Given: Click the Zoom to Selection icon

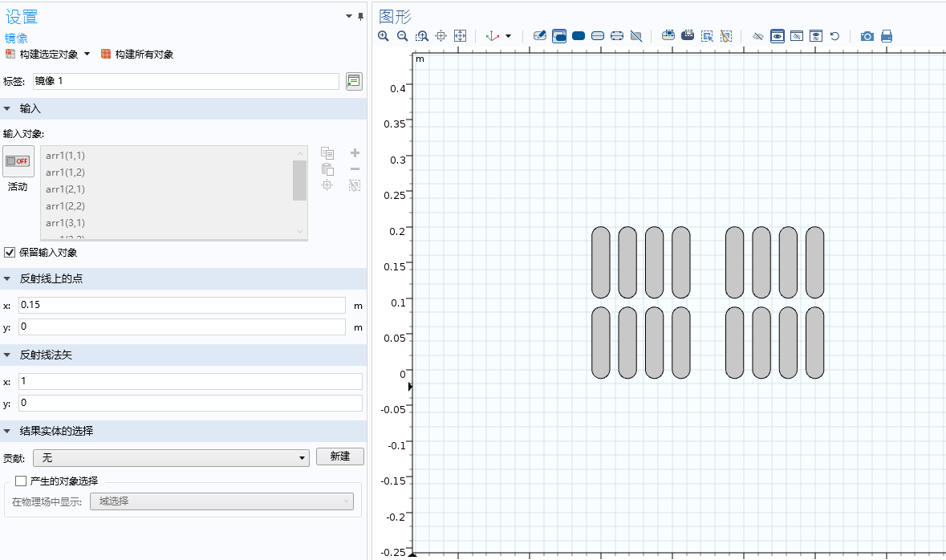Looking at the screenshot, I should coord(441,36).
